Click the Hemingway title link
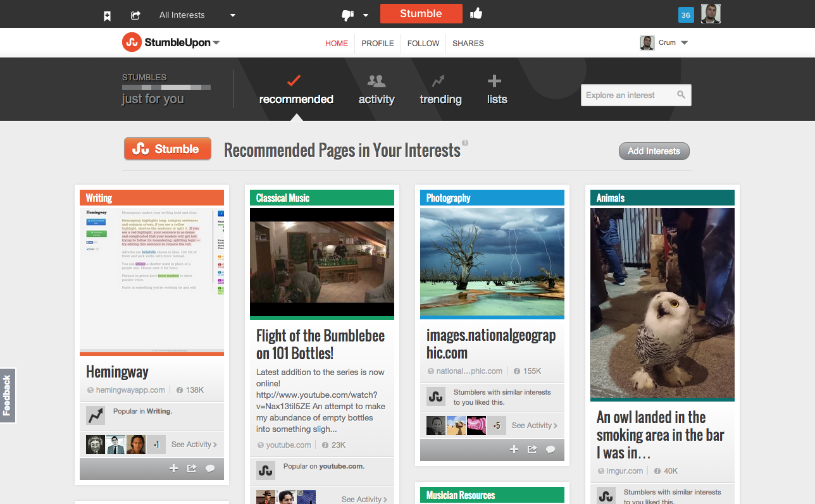The image size is (815, 504). coord(117,371)
